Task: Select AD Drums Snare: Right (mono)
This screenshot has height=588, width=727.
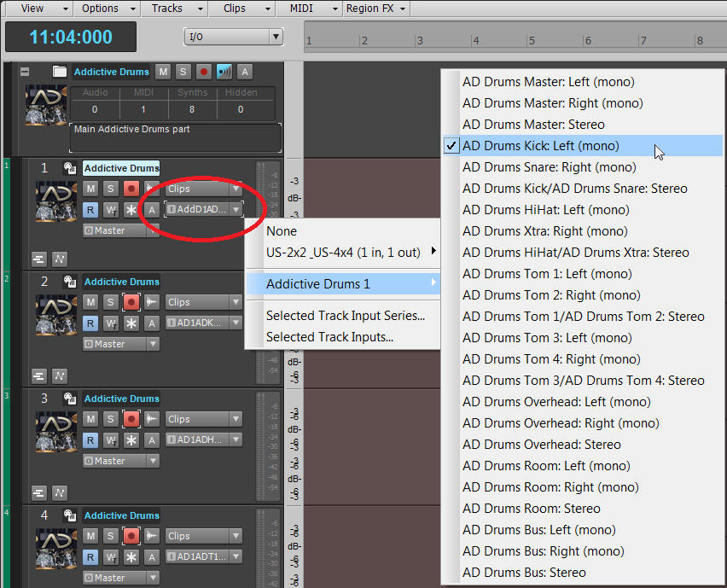Action: coord(582,167)
